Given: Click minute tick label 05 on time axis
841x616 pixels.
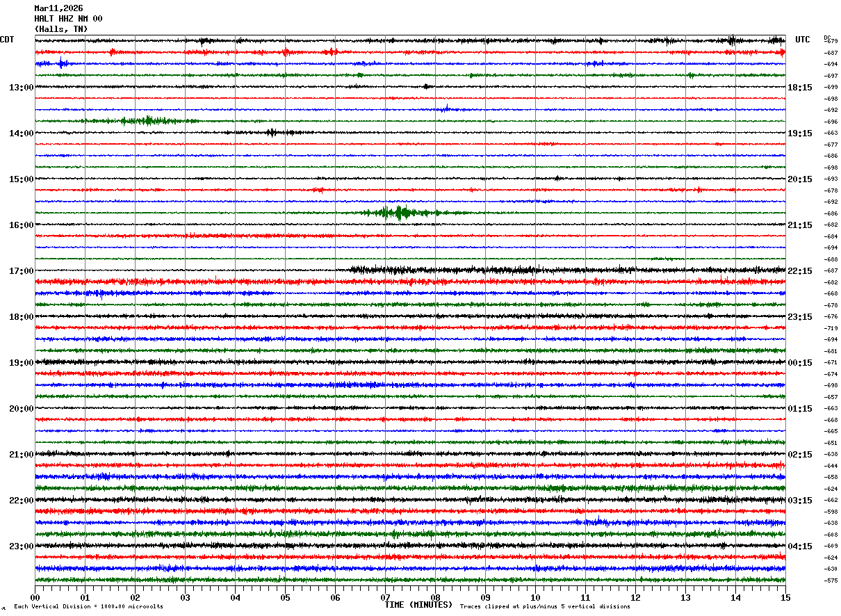Looking at the screenshot, I should tap(285, 597).
